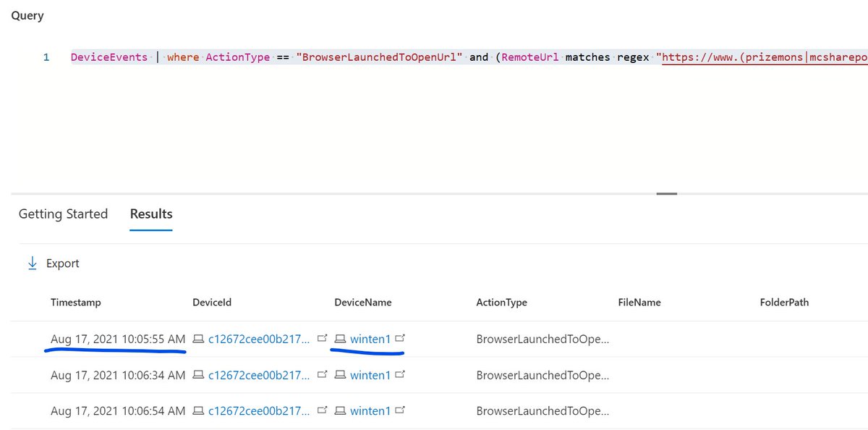This screenshot has width=868, height=430.
Task: Click the Export download arrow icon
Action: tap(32, 264)
